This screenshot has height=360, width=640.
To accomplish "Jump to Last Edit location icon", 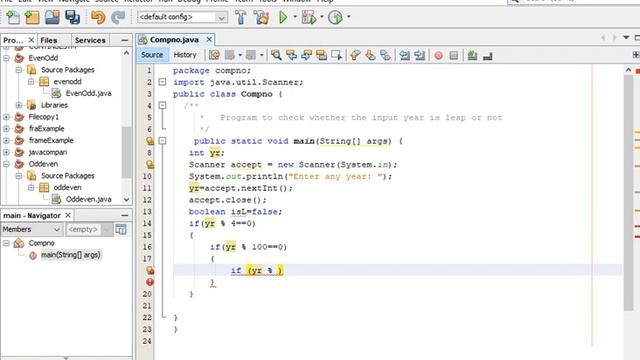I will click(x=214, y=55).
